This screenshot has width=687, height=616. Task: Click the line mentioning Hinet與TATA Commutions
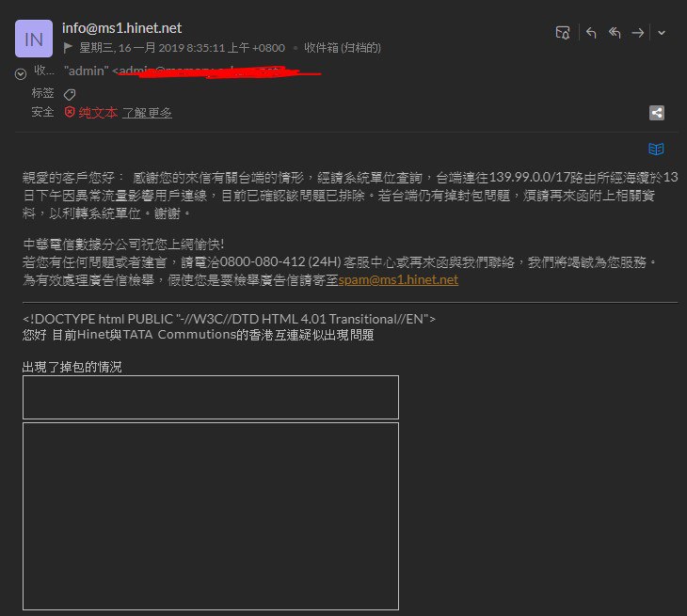(x=198, y=335)
